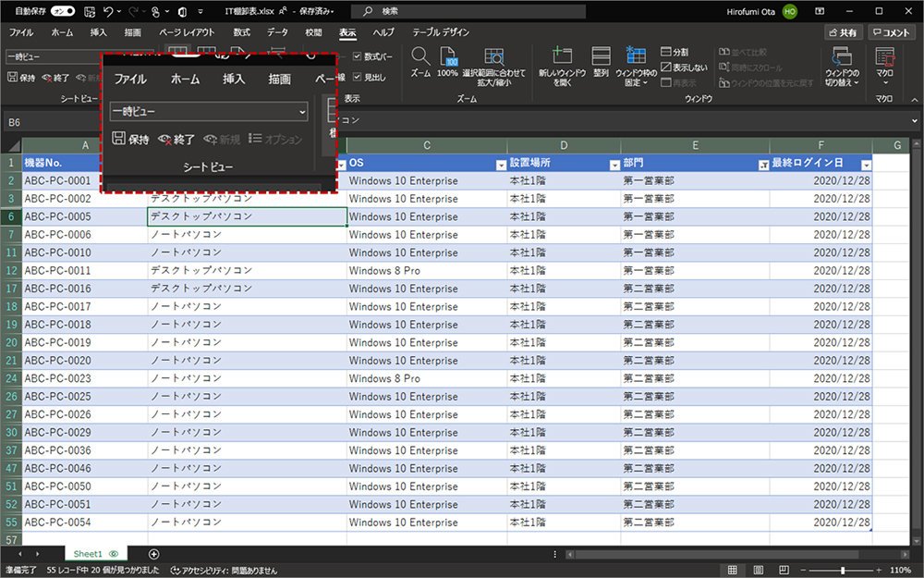Select the Windows 8 Pro cell in row 24
Viewport: 924px width, 578px height.
(427, 378)
